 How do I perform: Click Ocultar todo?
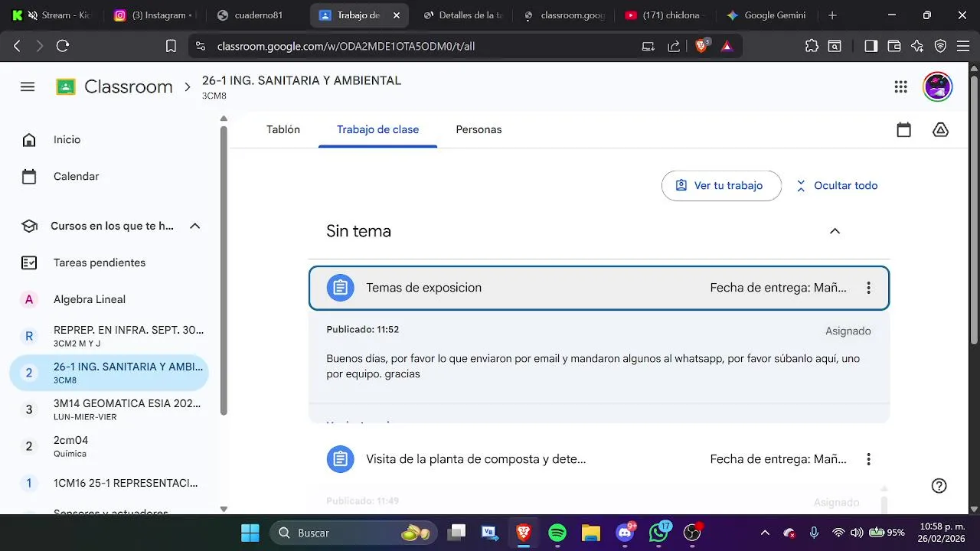(836, 185)
